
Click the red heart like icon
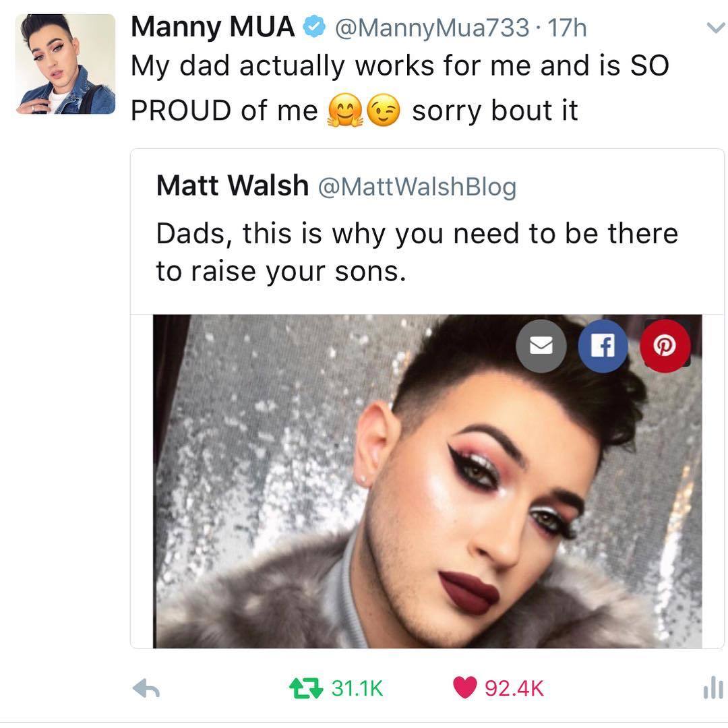pos(464,688)
